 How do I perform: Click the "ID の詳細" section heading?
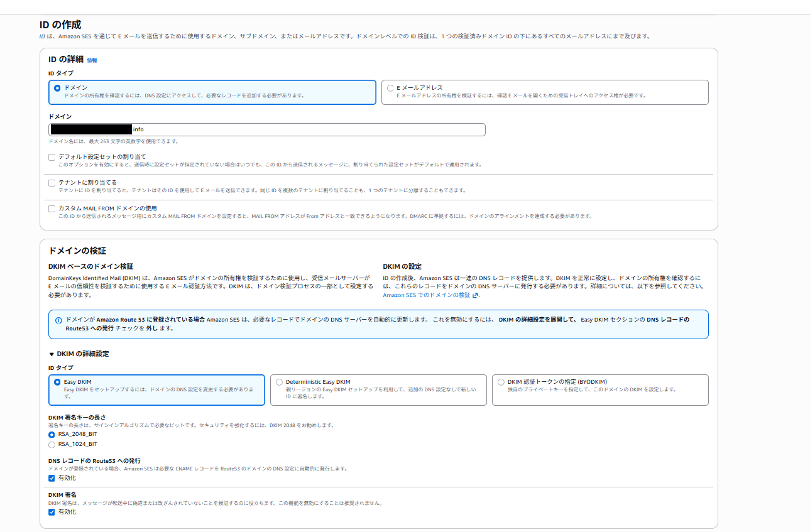(x=65, y=60)
